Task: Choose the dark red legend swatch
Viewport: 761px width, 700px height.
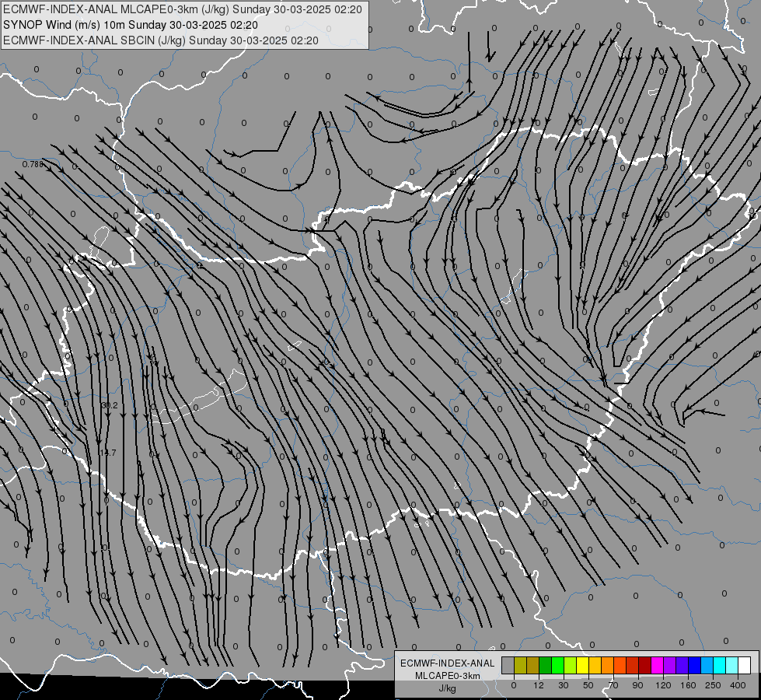Action: point(645,665)
